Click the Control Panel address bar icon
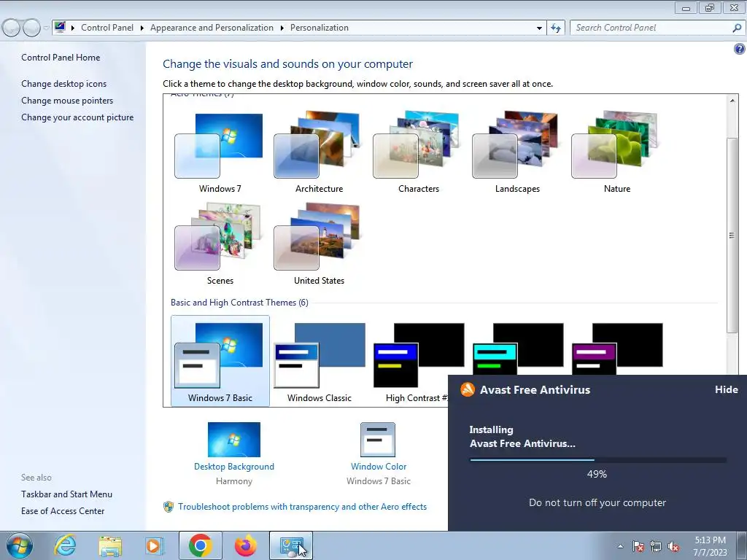 (60, 27)
